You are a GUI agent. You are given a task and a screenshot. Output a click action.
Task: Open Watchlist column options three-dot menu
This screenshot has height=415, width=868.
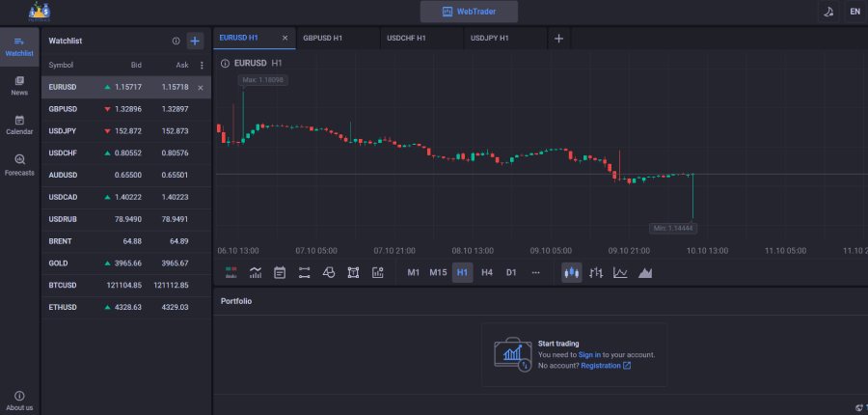click(202, 65)
